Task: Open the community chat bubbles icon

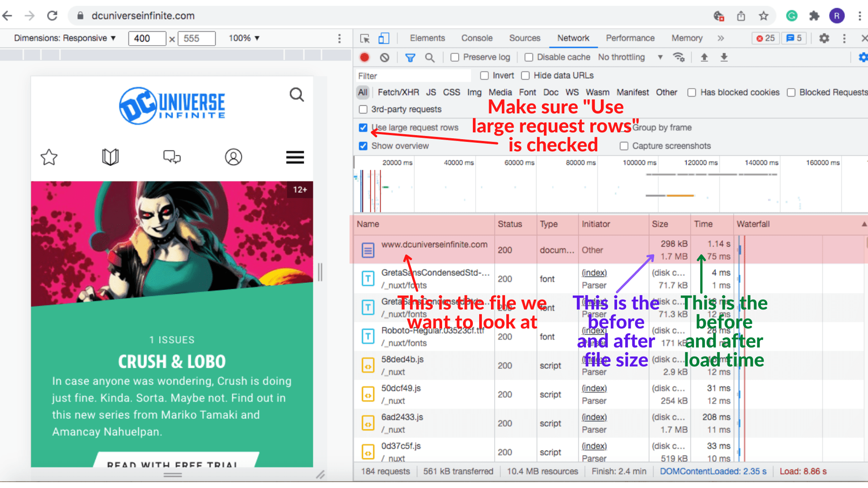Action: [x=172, y=157]
